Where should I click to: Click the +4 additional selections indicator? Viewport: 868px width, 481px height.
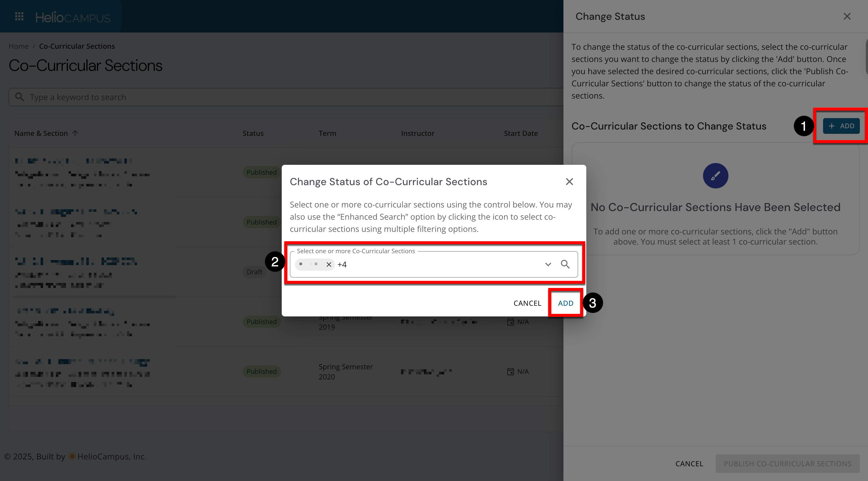click(342, 265)
